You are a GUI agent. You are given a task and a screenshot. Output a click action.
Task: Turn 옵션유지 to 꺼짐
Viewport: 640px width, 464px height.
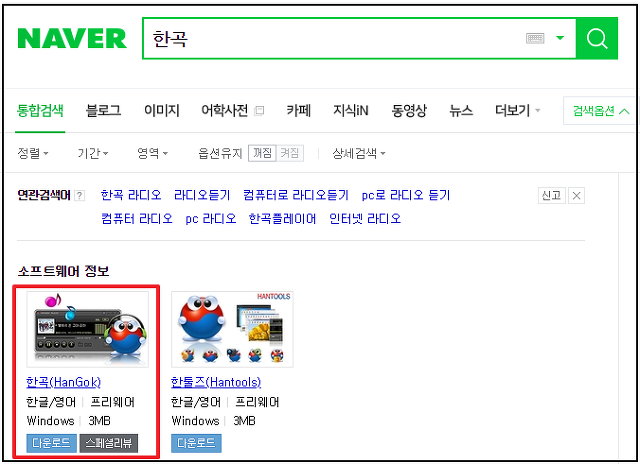262,153
